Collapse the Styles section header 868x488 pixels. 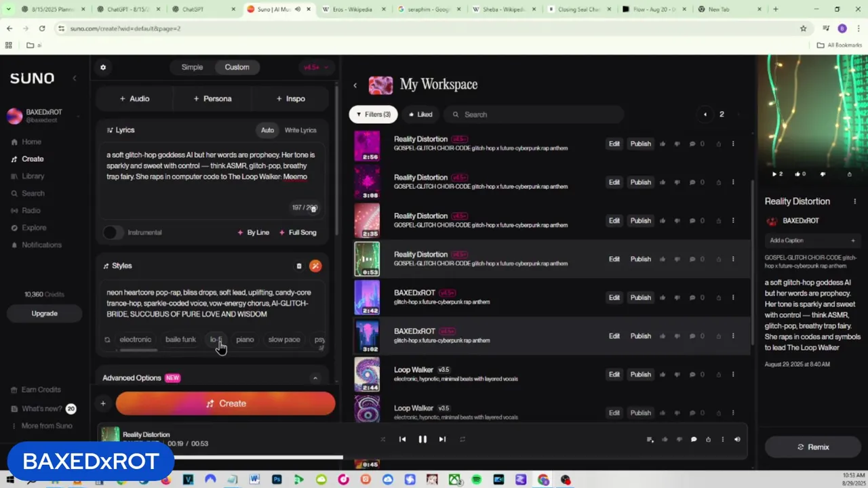pos(117,266)
